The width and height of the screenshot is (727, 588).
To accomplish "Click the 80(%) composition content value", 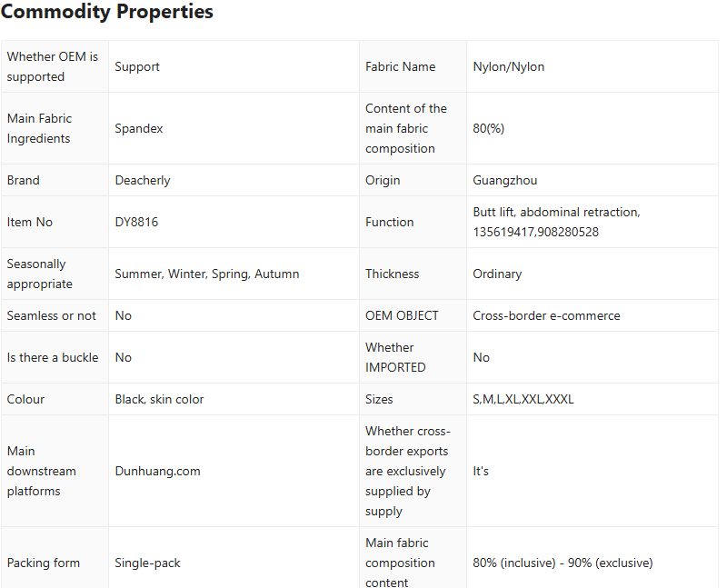I will click(x=489, y=128).
